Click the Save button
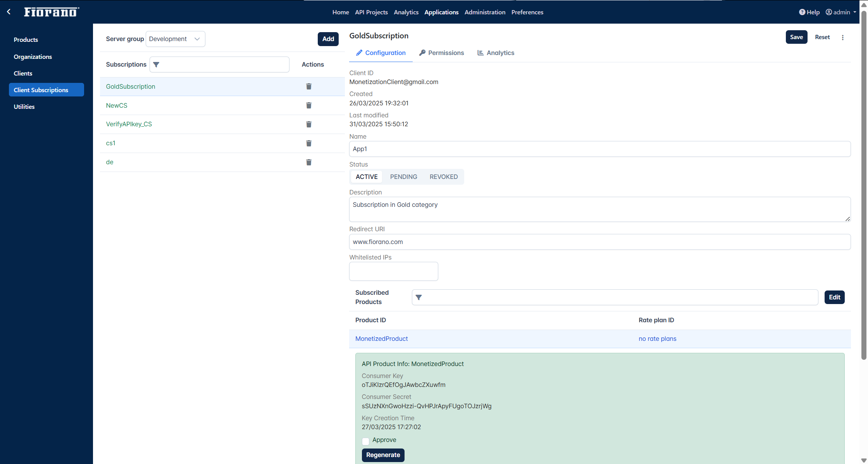The width and height of the screenshot is (868, 464). click(796, 37)
